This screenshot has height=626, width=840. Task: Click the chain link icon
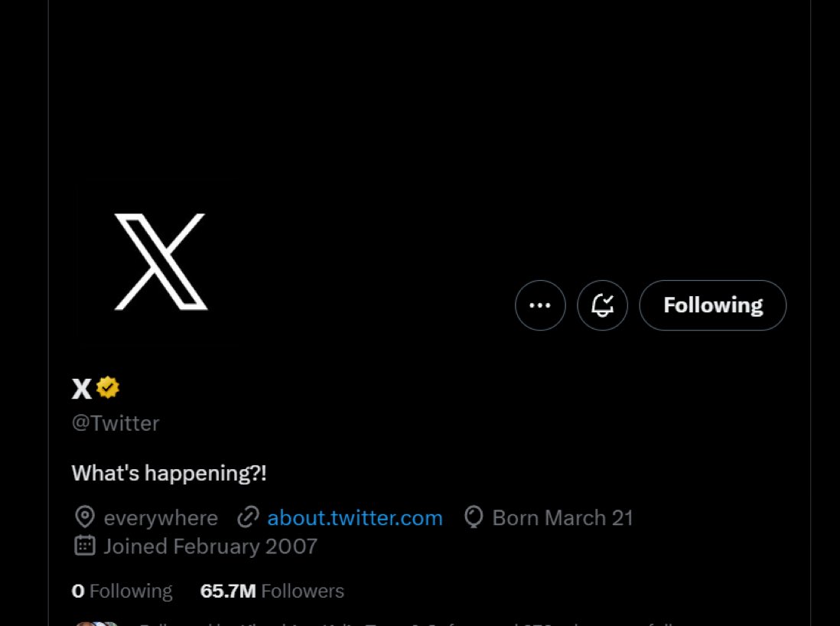(x=248, y=518)
